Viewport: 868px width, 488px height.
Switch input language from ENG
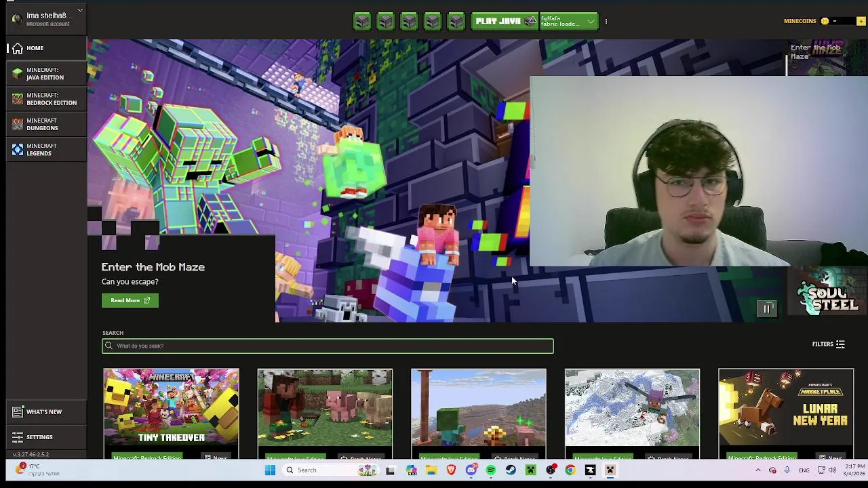point(804,470)
